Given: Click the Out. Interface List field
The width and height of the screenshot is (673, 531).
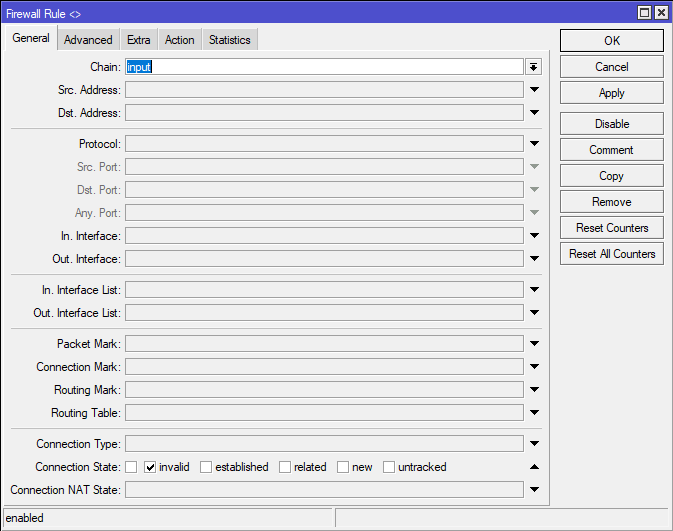Looking at the screenshot, I should click(x=324, y=313).
